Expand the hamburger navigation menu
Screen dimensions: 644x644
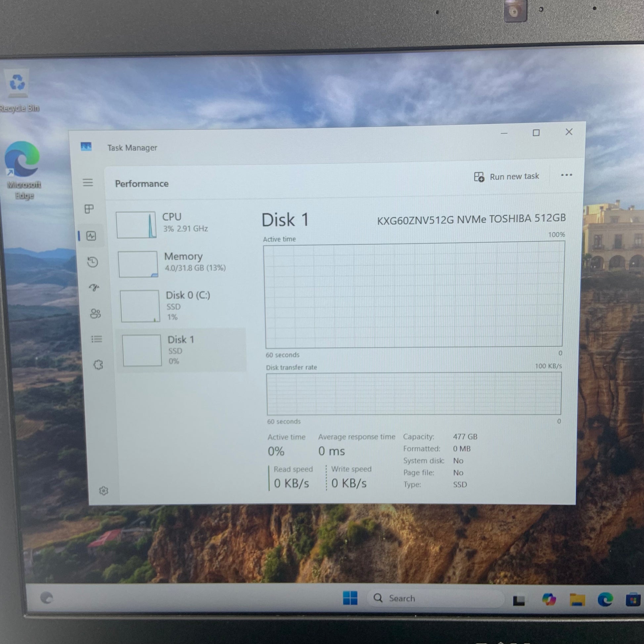pos(88,182)
